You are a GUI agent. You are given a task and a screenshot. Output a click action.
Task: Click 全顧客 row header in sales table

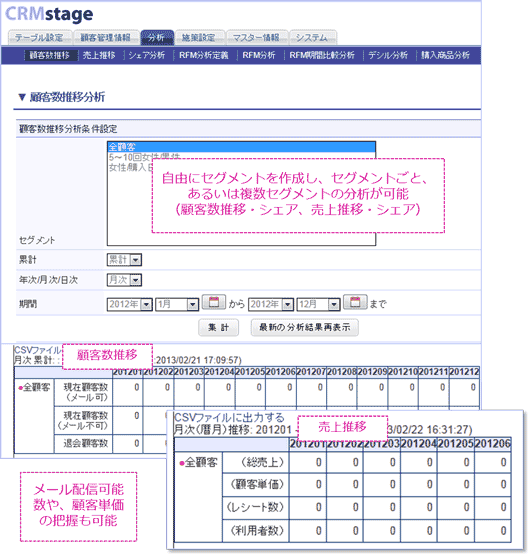click(x=199, y=462)
